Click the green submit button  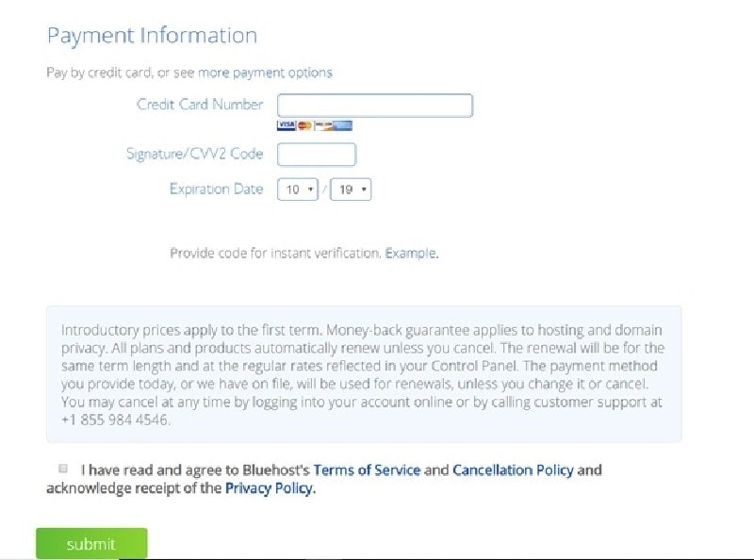tap(91, 544)
